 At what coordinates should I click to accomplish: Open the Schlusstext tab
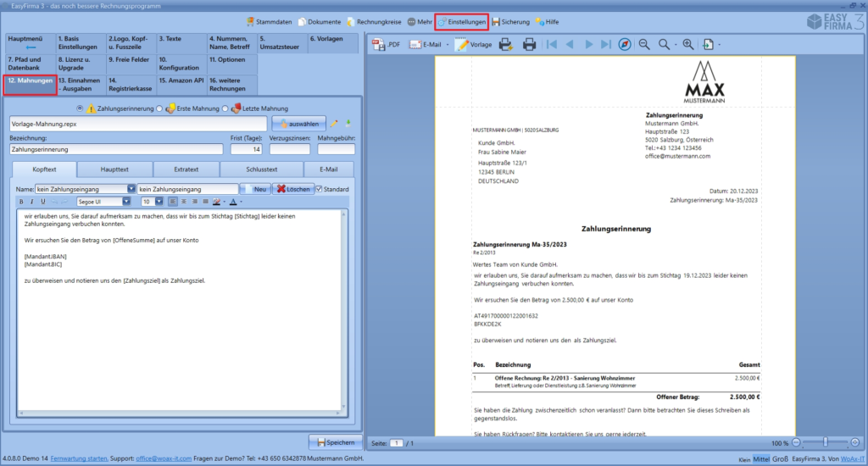tap(262, 169)
